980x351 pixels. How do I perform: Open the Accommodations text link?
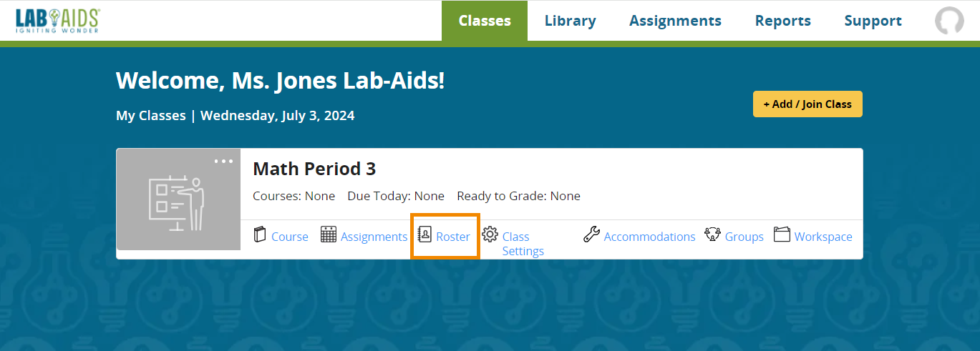649,237
